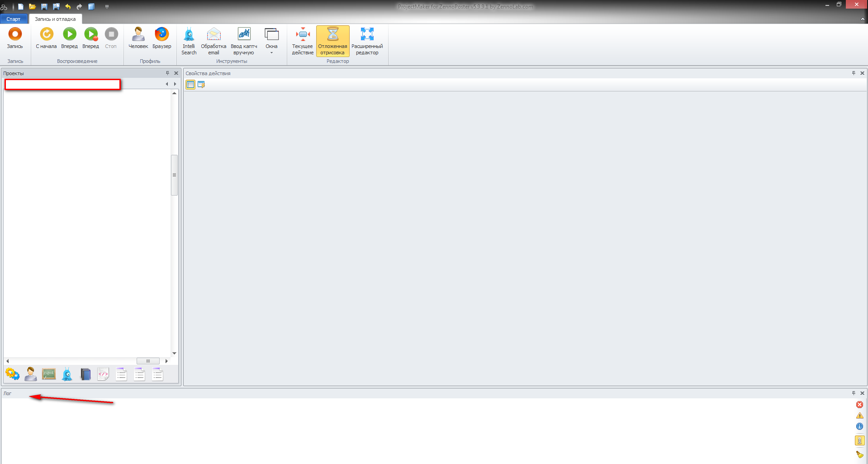Open the Человек profile tool

pos(138,39)
